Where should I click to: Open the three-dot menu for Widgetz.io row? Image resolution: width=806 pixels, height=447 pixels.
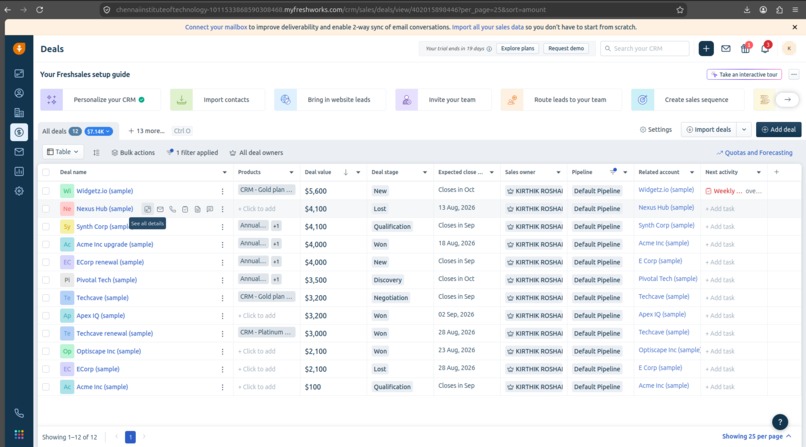(x=223, y=191)
